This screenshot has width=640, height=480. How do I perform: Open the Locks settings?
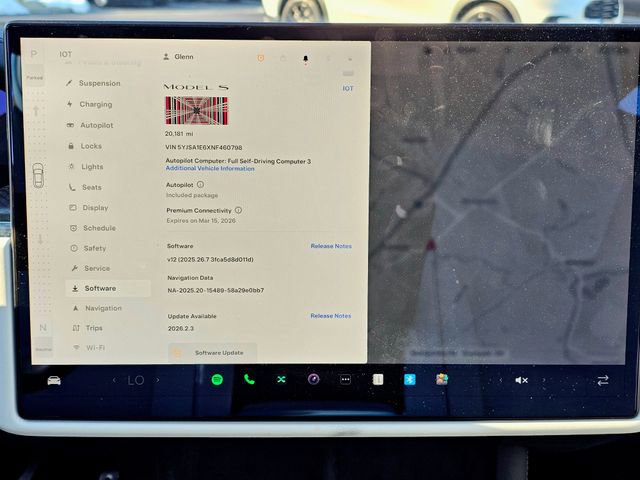click(84, 146)
